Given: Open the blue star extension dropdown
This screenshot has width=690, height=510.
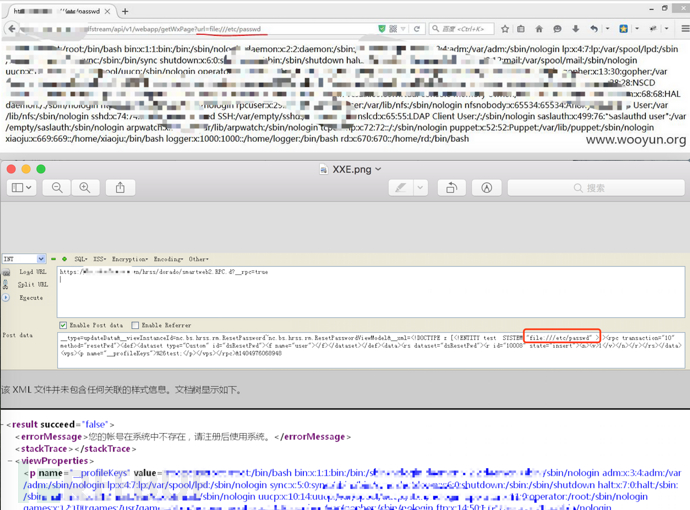Looking at the screenshot, I should [x=637, y=29].
